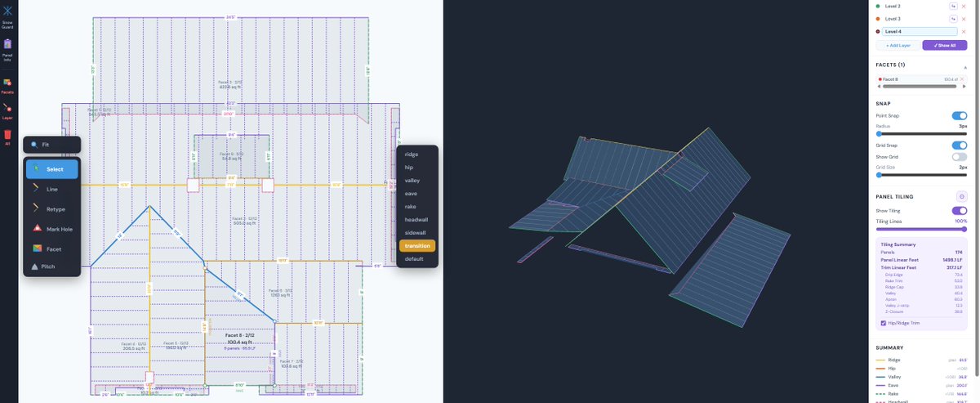Toggle Grid Snap off
Viewport: 980px width, 403px height.
coord(960,146)
